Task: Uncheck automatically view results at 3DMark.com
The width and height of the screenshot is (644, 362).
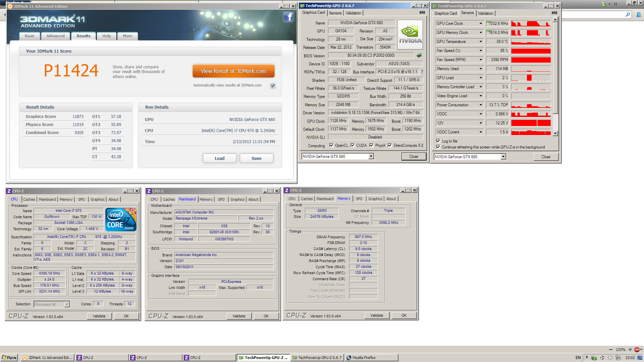Action: [x=273, y=86]
